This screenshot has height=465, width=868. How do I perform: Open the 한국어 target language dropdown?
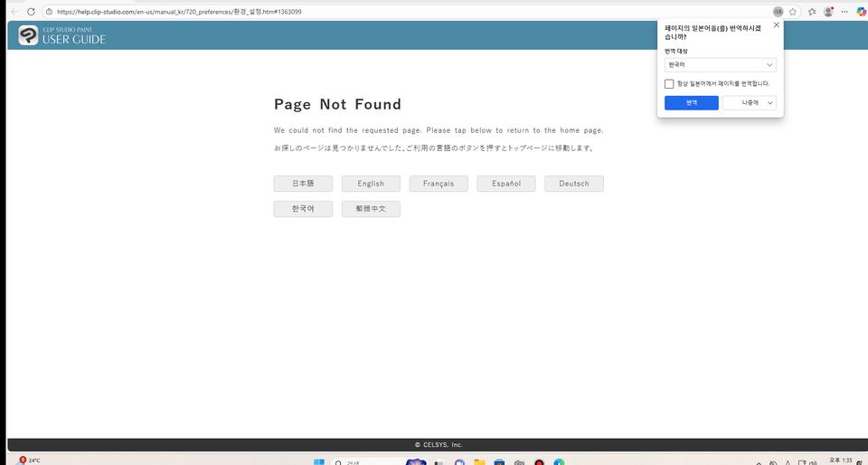[721, 65]
